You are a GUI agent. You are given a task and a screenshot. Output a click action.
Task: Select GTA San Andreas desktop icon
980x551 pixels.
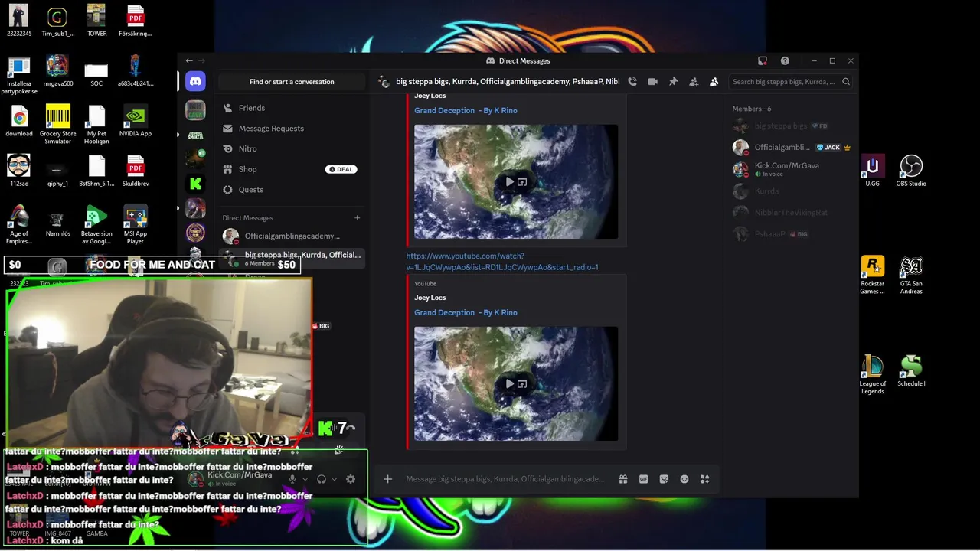tap(911, 275)
